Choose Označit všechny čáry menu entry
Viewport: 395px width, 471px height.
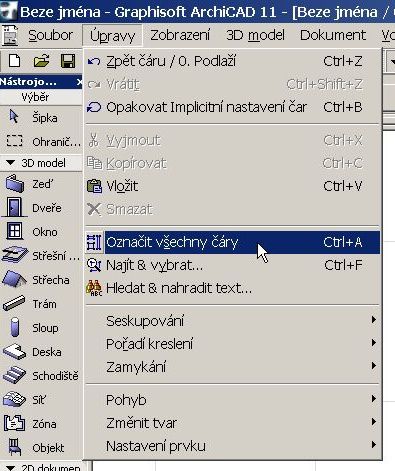[x=233, y=242]
